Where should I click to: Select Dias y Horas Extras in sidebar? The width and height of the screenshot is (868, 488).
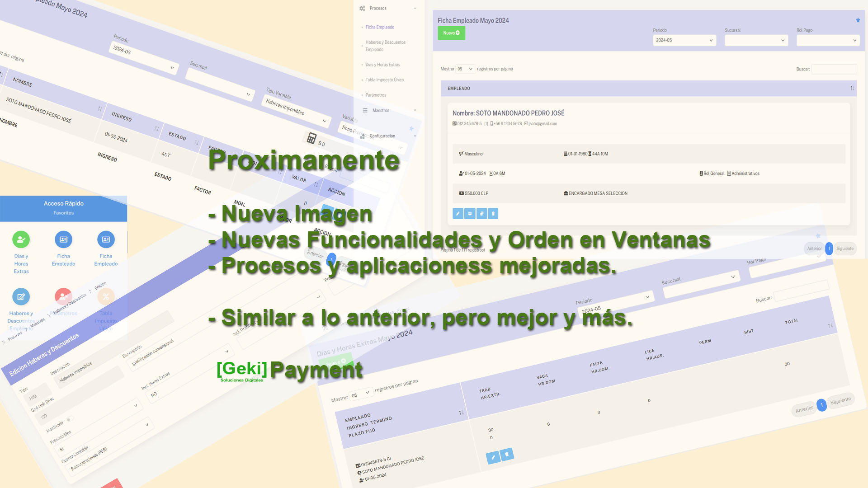point(382,65)
